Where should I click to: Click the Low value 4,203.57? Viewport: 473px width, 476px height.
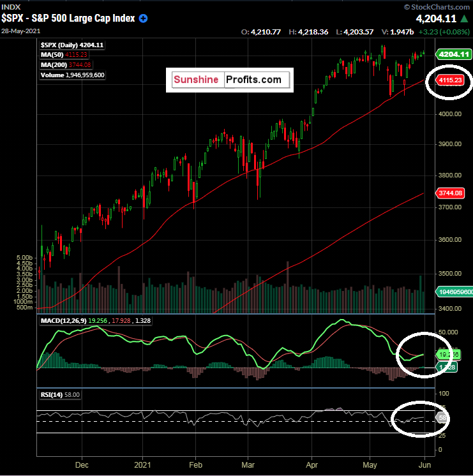359,32
